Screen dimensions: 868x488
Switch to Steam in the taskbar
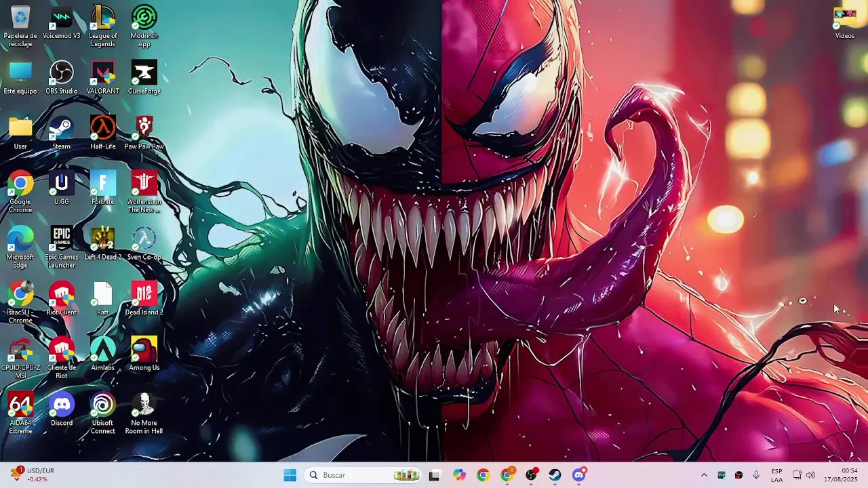(555, 475)
